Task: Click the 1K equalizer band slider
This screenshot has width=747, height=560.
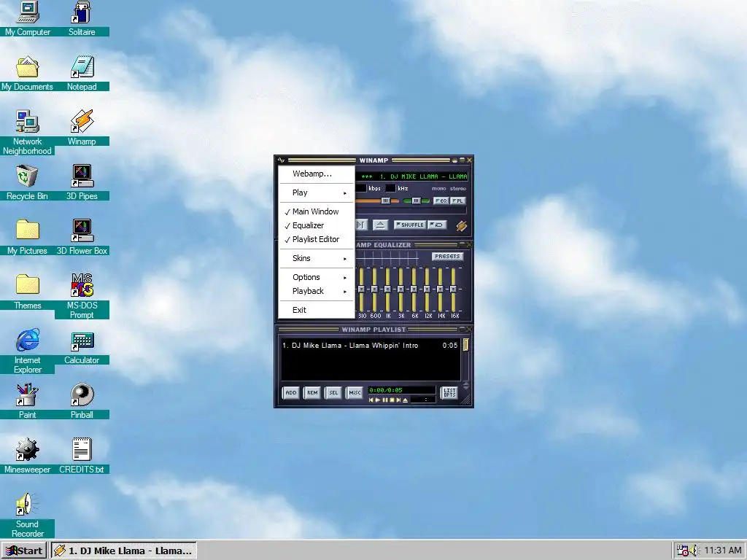Action: [x=387, y=289]
